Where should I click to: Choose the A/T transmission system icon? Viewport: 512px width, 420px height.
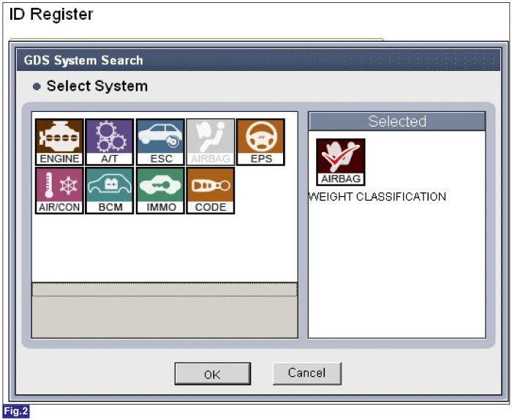[110, 142]
